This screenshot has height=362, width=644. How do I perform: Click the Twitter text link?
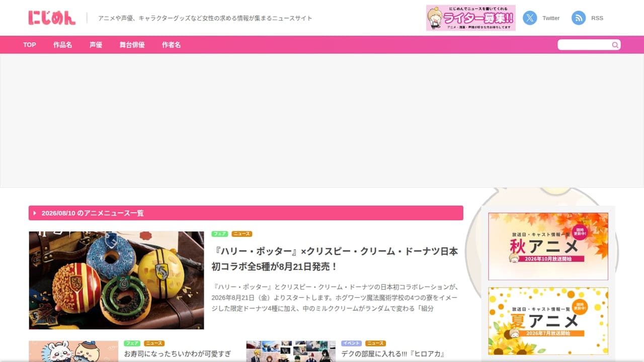pos(551,18)
